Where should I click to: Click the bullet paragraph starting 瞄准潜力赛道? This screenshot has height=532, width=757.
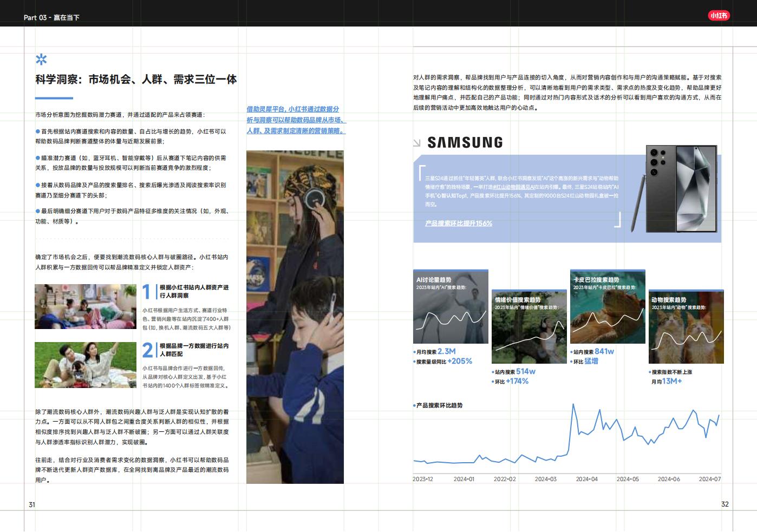point(131,163)
